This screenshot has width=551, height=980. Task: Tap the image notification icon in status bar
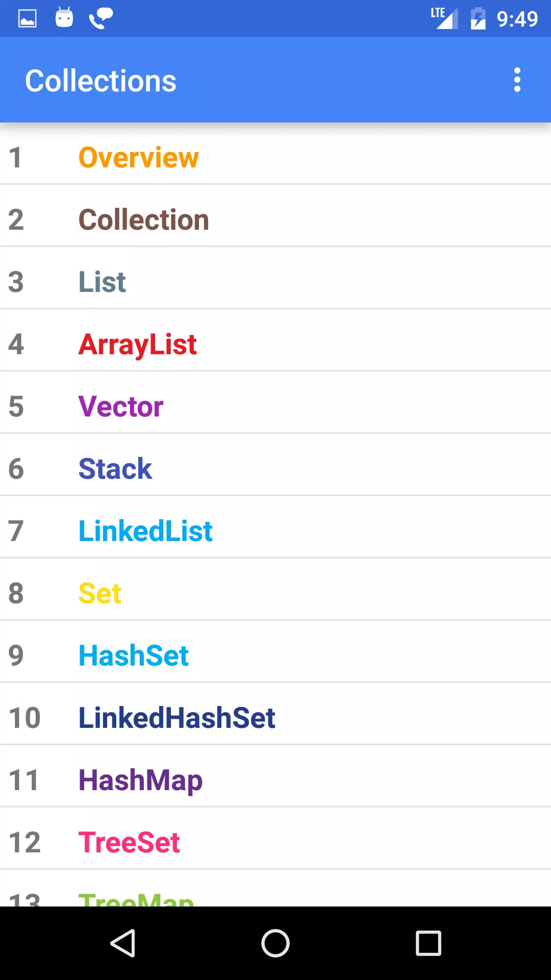click(28, 19)
